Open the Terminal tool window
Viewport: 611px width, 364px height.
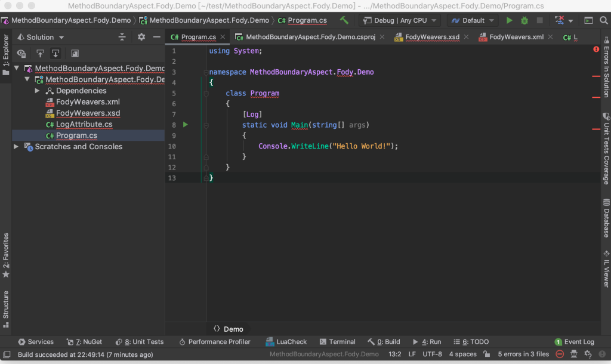[x=338, y=342]
